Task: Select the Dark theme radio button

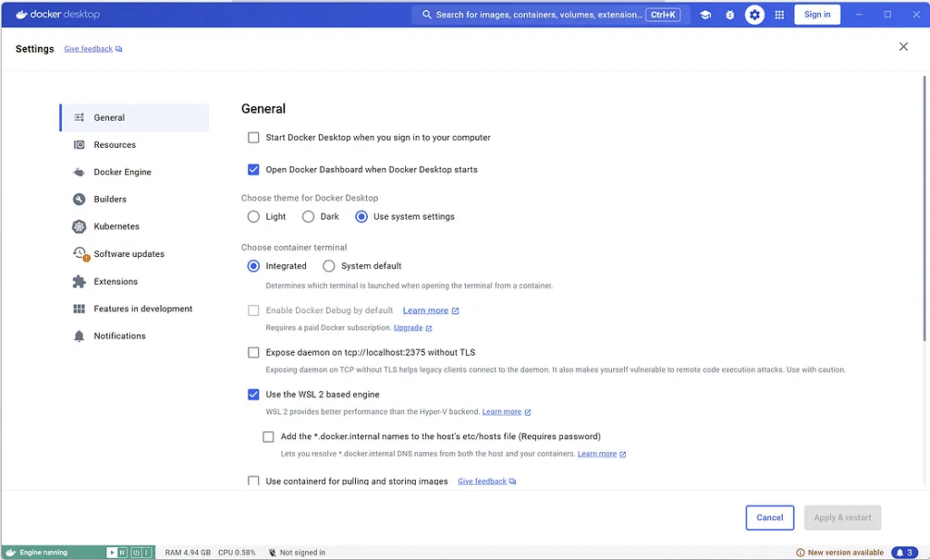Action: 308,217
